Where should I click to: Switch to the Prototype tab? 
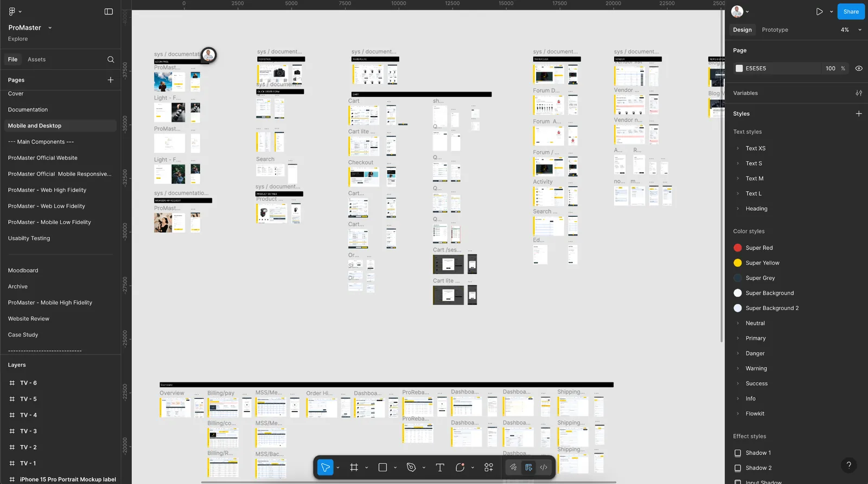775,30
